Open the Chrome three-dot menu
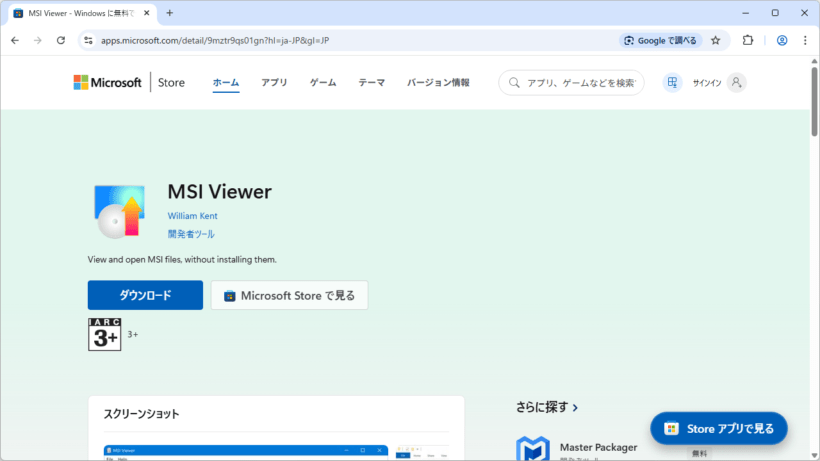 coord(805,40)
